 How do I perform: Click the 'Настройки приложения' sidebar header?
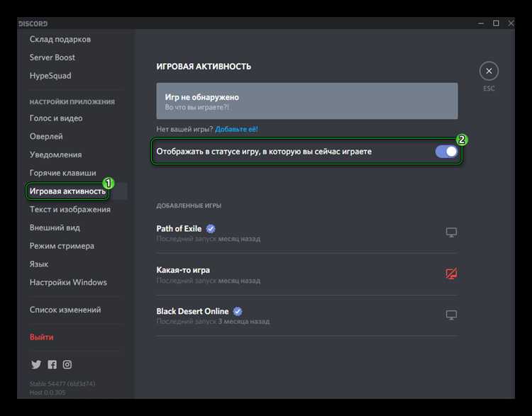click(x=72, y=102)
